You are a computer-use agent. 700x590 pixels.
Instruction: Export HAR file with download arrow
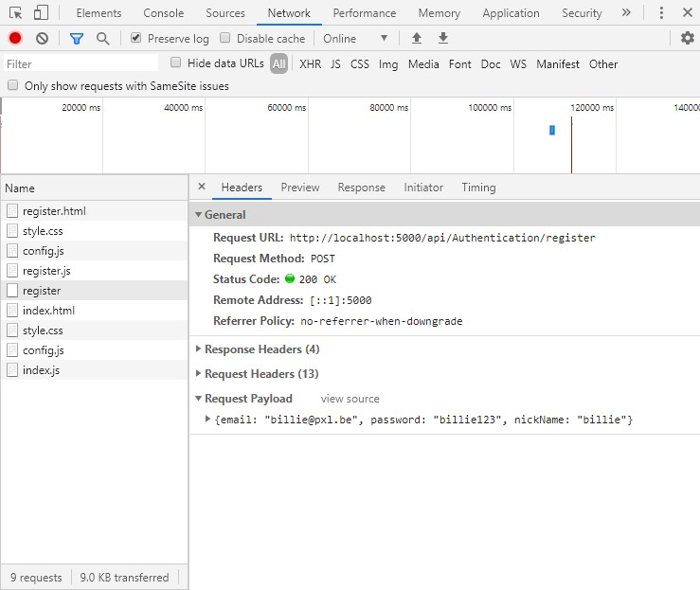pos(443,39)
